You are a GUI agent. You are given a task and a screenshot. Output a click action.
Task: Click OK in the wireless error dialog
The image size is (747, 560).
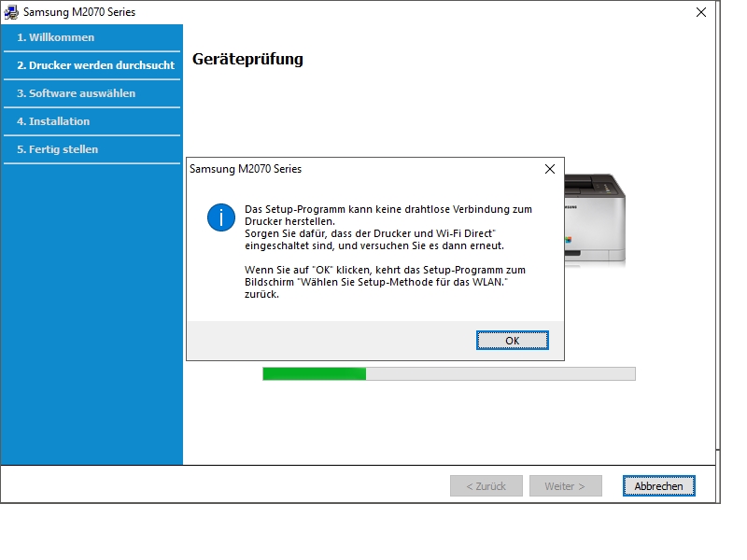point(512,341)
